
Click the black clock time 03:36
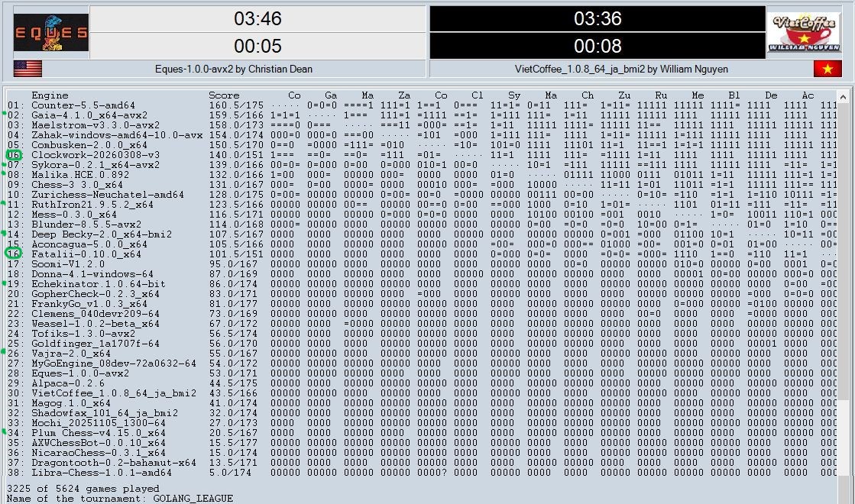598,18
